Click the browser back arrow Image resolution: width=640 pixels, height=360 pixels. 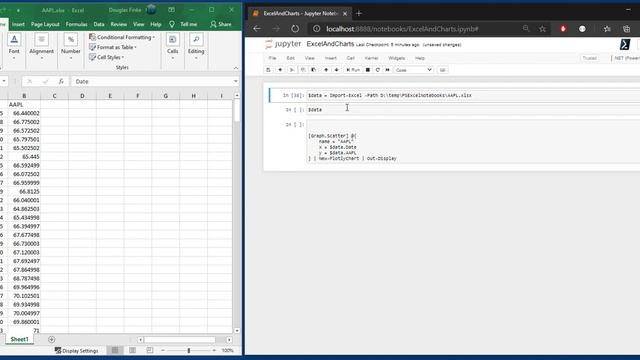[257, 29]
